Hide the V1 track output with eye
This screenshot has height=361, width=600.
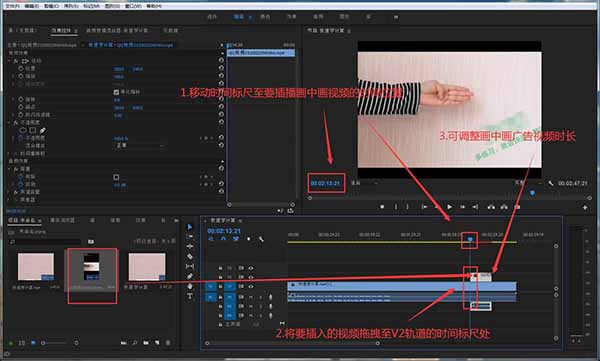[x=251, y=286]
